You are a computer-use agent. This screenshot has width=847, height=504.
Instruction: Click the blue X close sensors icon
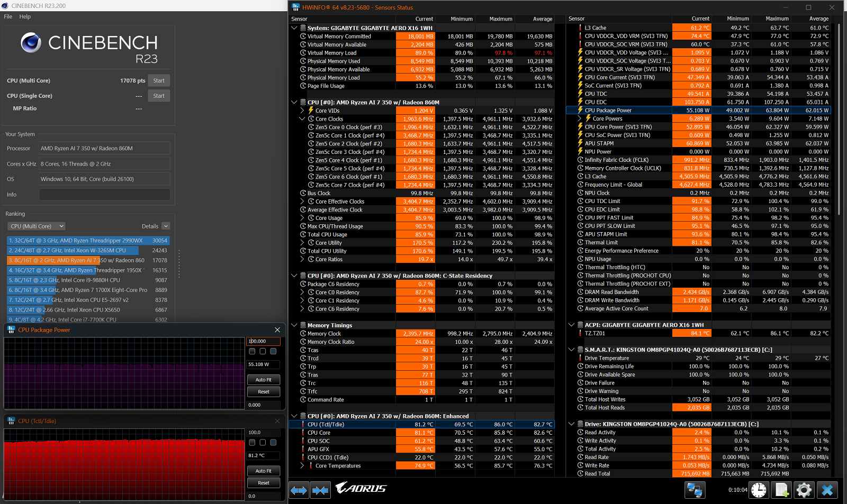pos(827,490)
